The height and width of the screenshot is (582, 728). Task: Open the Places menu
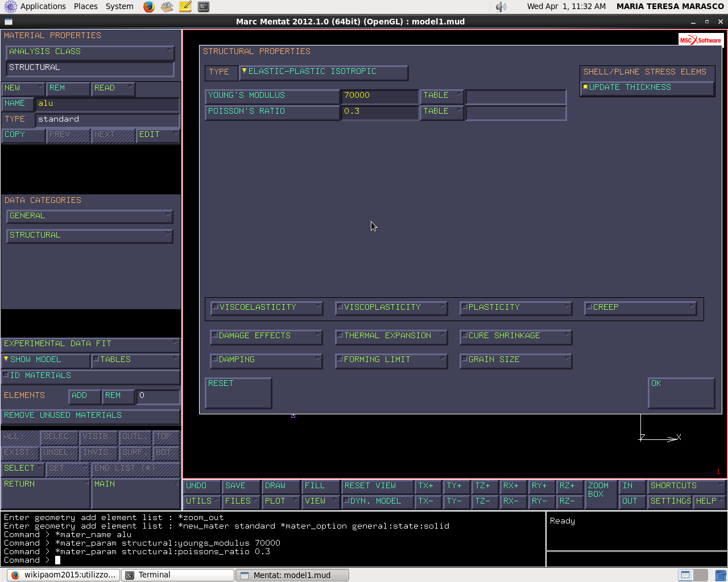tap(85, 6)
